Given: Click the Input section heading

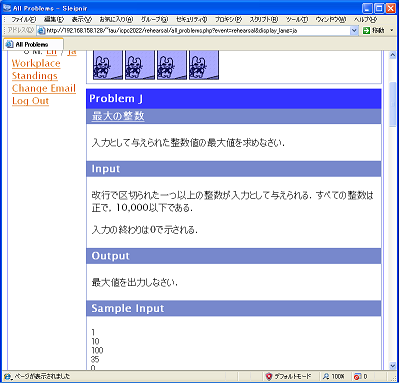Looking at the screenshot, I should 105,169.
